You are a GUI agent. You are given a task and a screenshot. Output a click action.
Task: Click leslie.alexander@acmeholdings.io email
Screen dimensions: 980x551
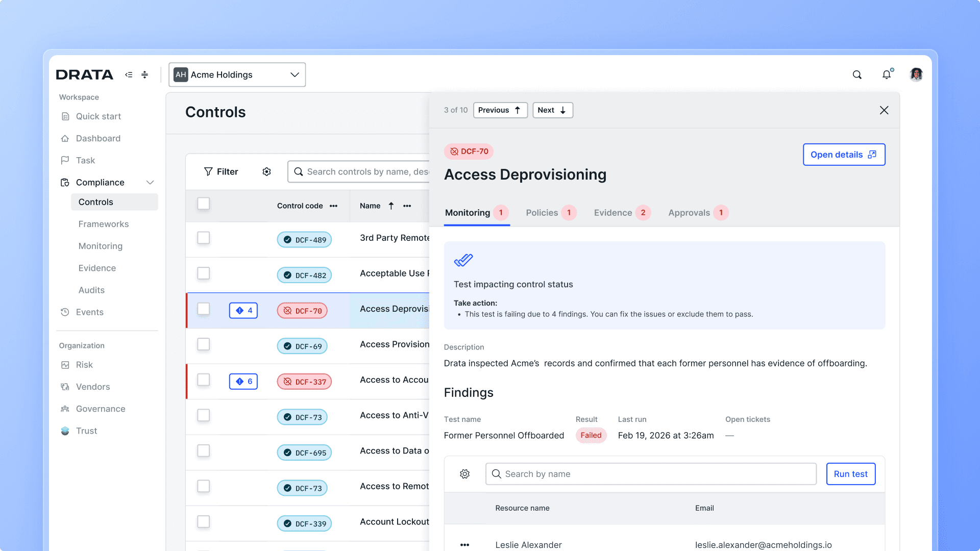click(x=764, y=545)
